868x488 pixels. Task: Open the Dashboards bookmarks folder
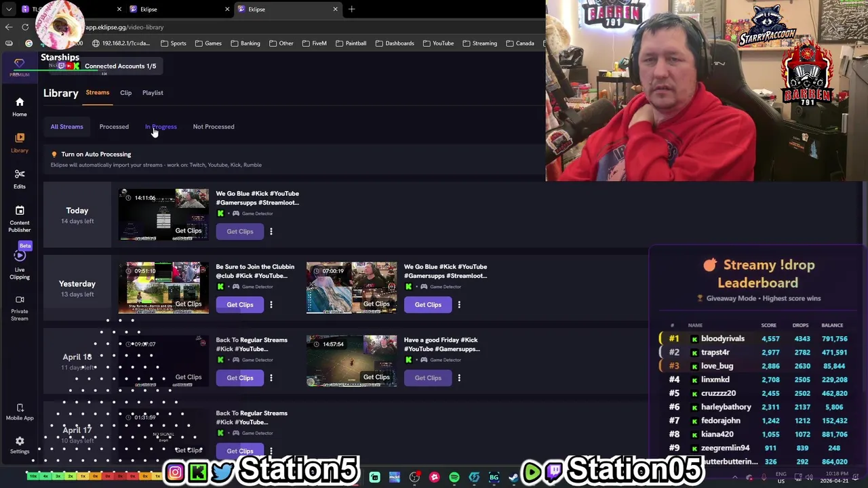pos(395,43)
